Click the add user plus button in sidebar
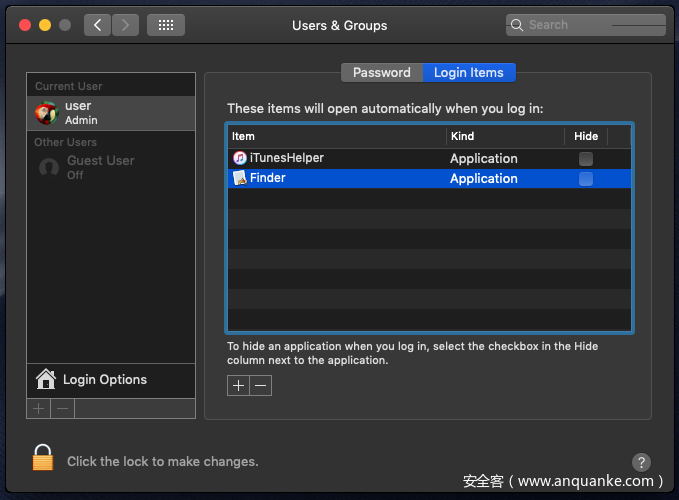679x500 pixels. point(39,408)
